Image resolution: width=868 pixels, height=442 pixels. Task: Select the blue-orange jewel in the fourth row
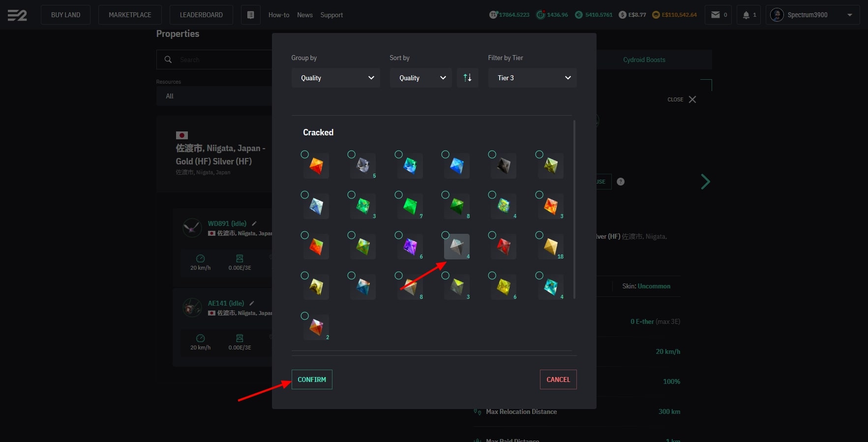tap(363, 287)
